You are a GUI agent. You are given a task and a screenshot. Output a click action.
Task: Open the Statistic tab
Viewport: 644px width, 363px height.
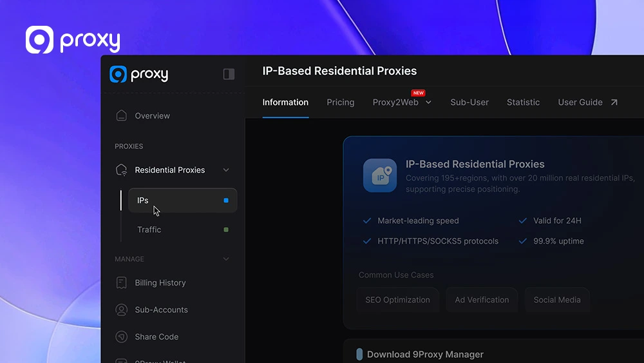(x=523, y=103)
